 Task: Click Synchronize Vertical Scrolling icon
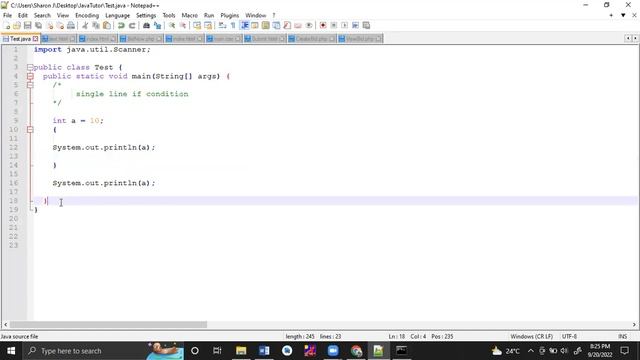pos(197,26)
